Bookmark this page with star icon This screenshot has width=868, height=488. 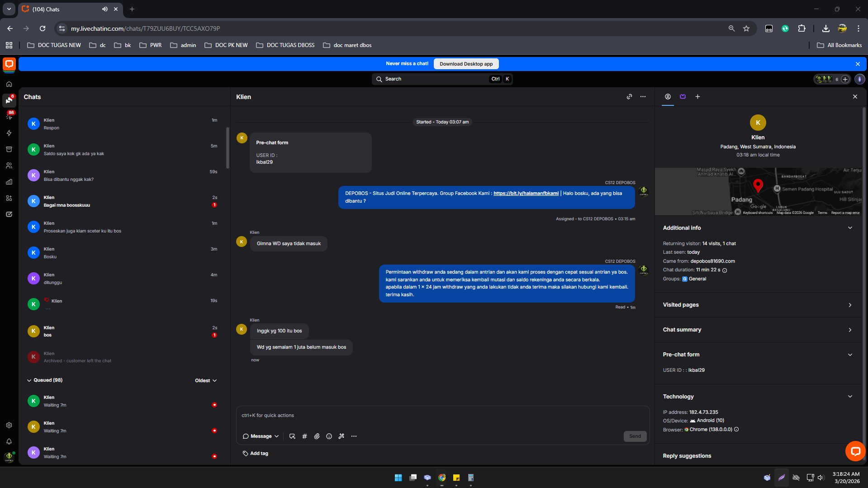(x=746, y=28)
